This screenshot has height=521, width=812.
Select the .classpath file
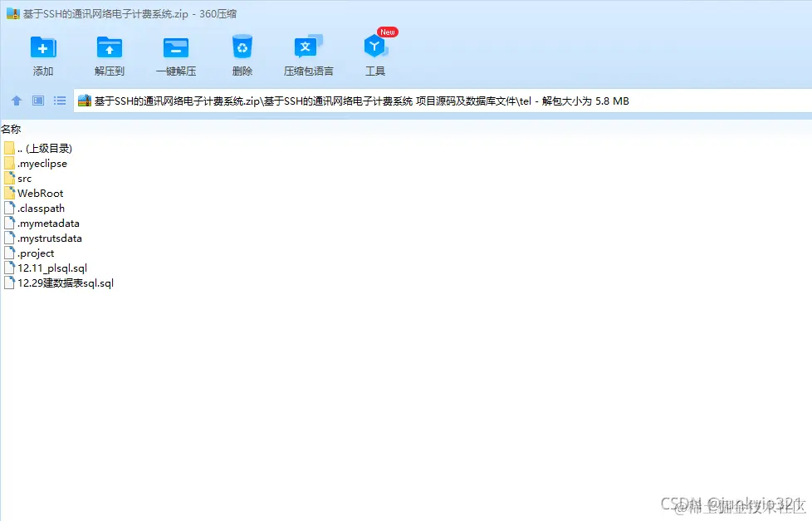click(39, 208)
